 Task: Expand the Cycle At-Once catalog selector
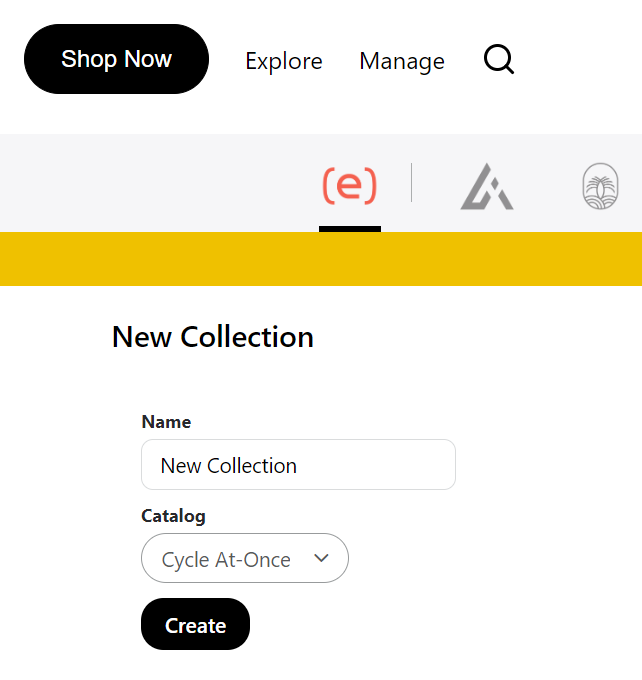click(x=245, y=558)
